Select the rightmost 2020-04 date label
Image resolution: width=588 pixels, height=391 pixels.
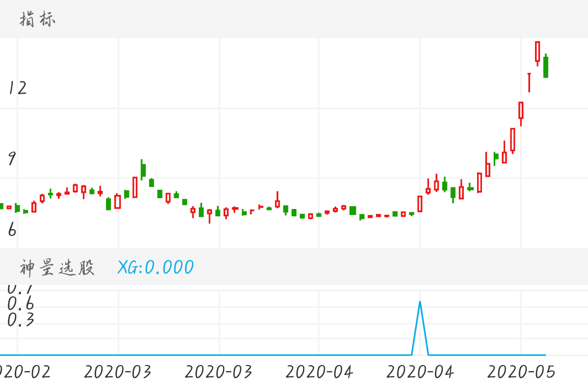(420, 372)
